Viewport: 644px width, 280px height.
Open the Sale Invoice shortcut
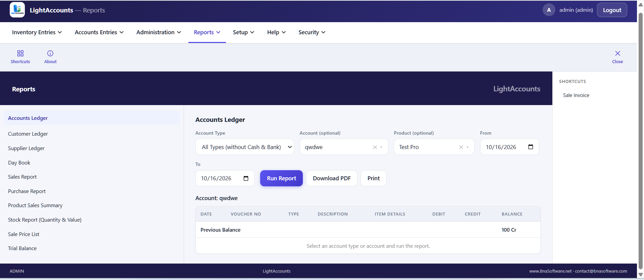(x=576, y=95)
